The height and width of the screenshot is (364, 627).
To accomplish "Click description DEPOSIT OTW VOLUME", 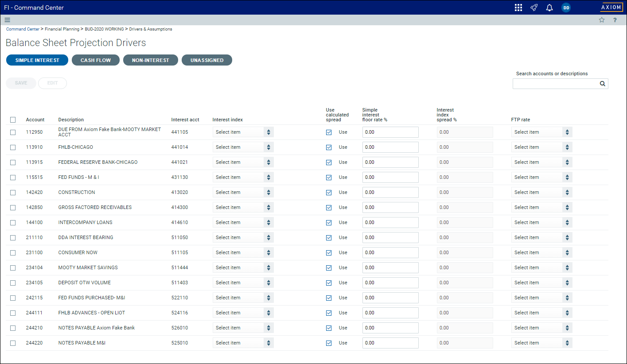I will pyautogui.click(x=85, y=283).
